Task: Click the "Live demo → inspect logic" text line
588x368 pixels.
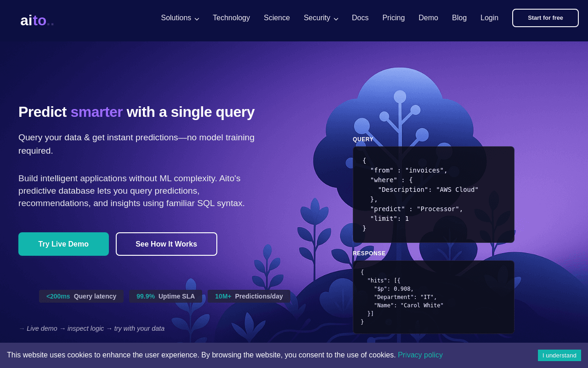Action: (x=91, y=328)
